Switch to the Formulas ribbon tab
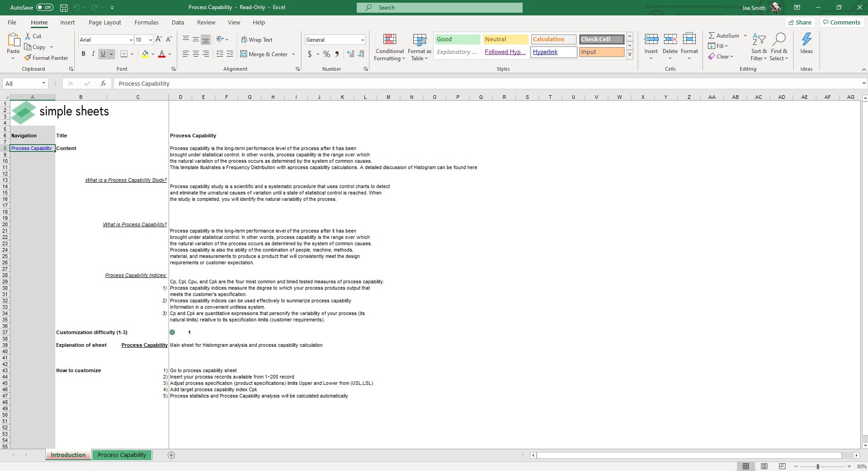This screenshot has width=868, height=471. tap(146, 22)
